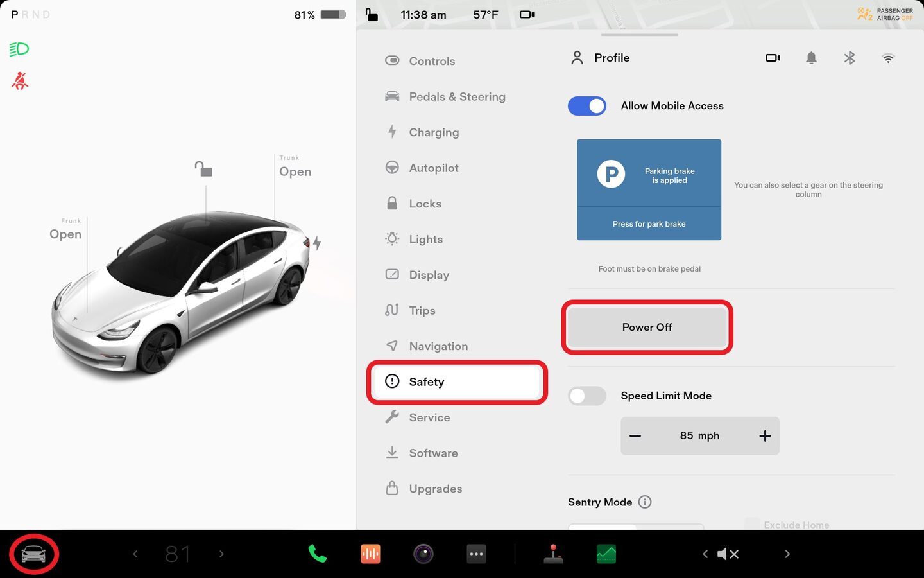
Task: Open the phone app in bottom bar
Action: click(317, 554)
